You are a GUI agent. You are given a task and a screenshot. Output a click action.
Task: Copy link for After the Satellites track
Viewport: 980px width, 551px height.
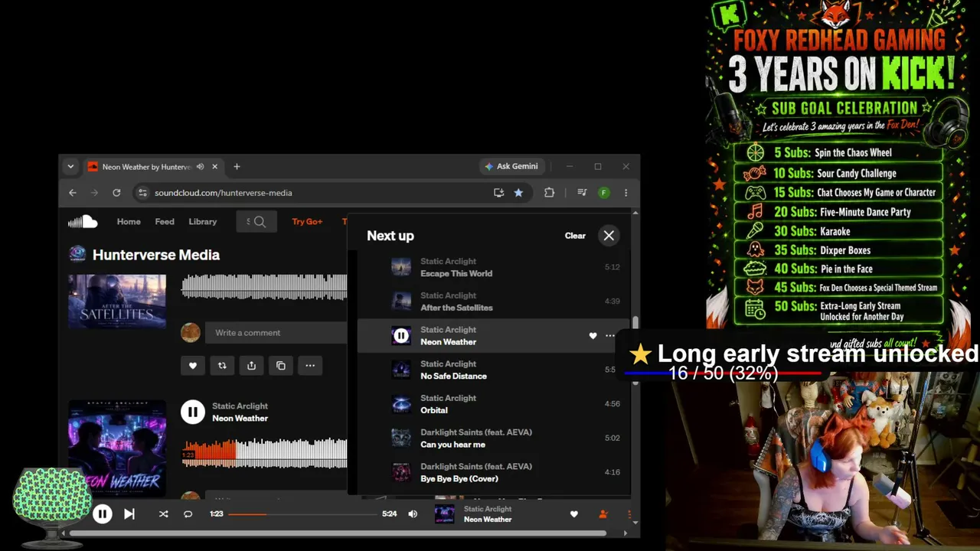point(281,366)
